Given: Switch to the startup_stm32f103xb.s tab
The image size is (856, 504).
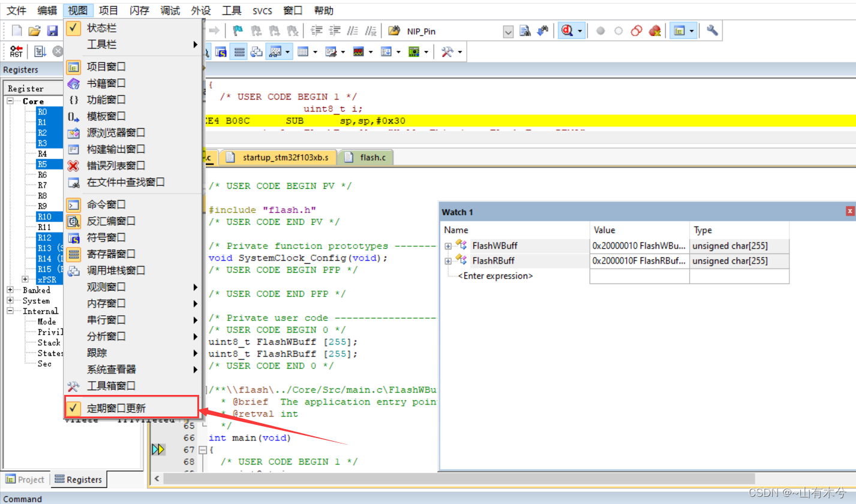Looking at the screenshot, I should pos(277,158).
